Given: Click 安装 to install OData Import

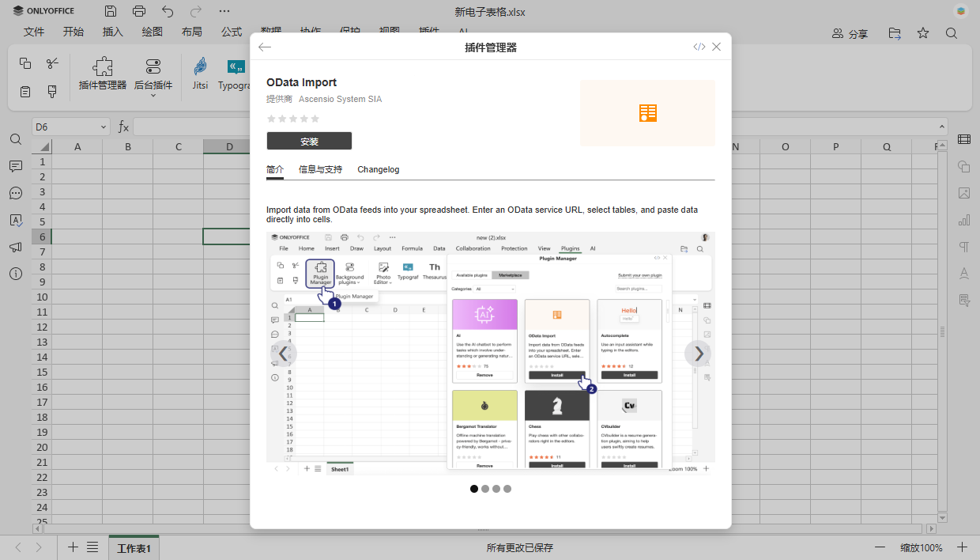Looking at the screenshot, I should 309,140.
